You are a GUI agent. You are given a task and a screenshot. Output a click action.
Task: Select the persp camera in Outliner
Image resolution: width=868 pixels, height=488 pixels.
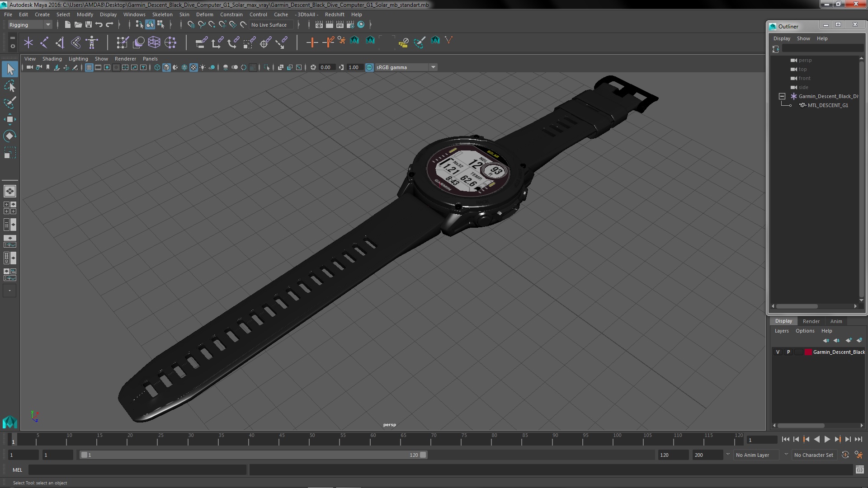click(805, 60)
